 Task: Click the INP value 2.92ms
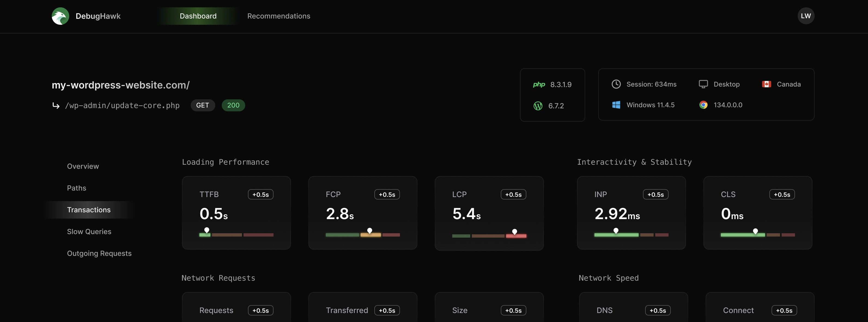tap(617, 214)
